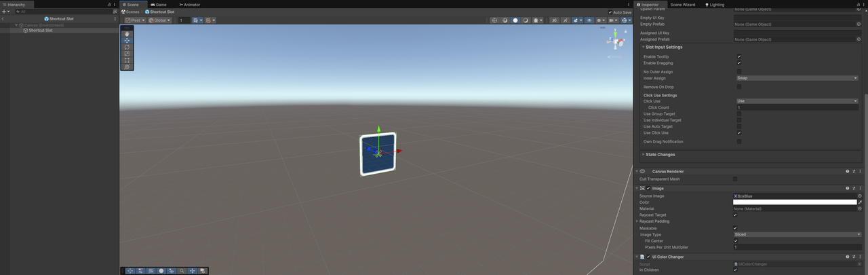Select the Hand view tool

tap(127, 34)
